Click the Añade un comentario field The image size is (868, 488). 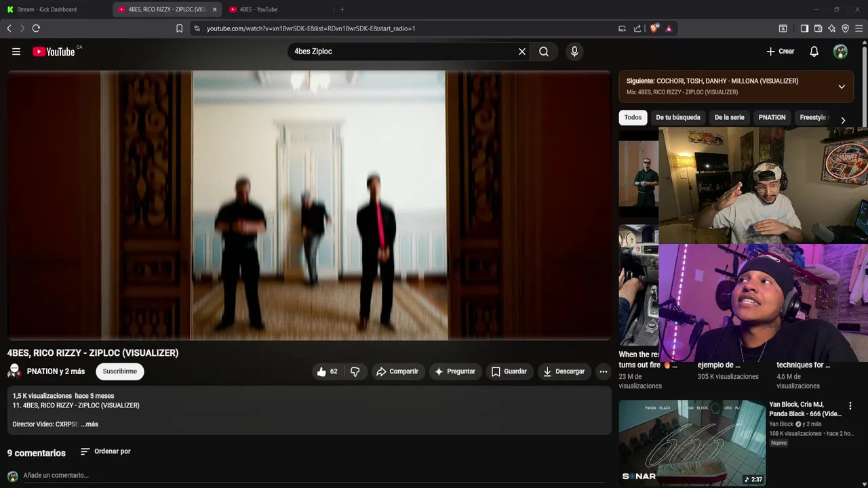click(313, 476)
